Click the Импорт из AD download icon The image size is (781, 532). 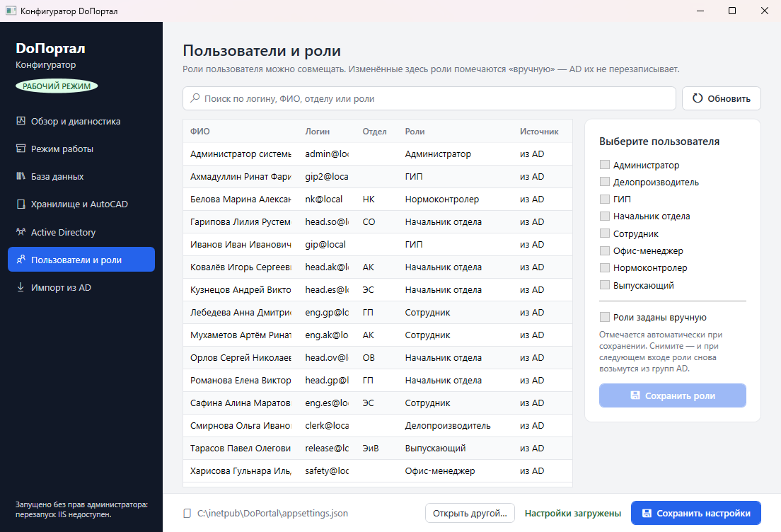pos(21,287)
